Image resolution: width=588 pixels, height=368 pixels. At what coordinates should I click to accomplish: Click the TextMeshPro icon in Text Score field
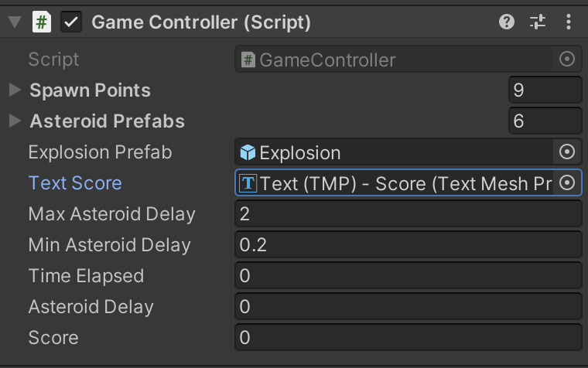[248, 183]
